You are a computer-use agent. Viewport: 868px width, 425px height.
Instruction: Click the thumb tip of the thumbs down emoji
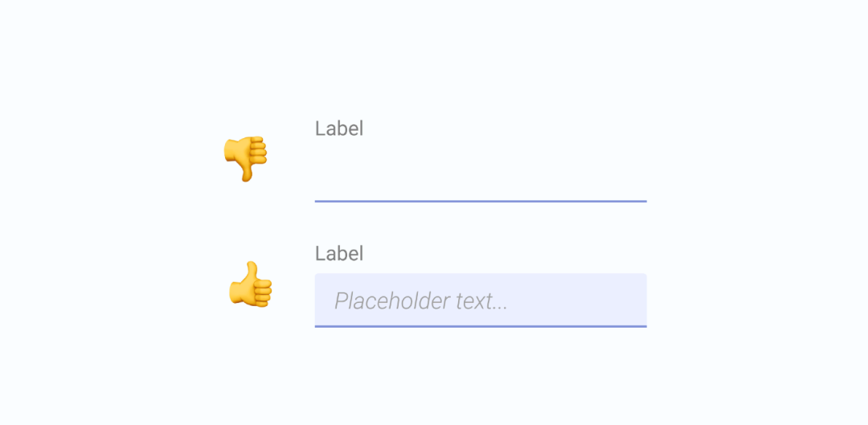tap(247, 177)
